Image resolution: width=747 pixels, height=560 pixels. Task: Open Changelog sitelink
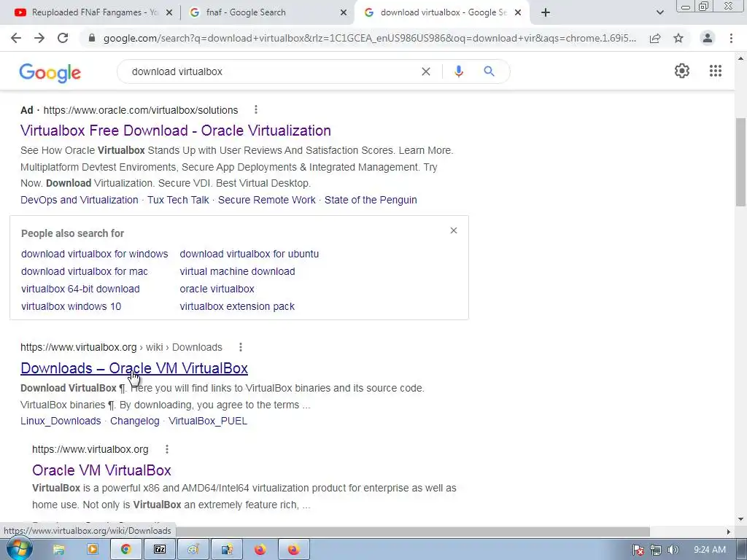(x=135, y=421)
